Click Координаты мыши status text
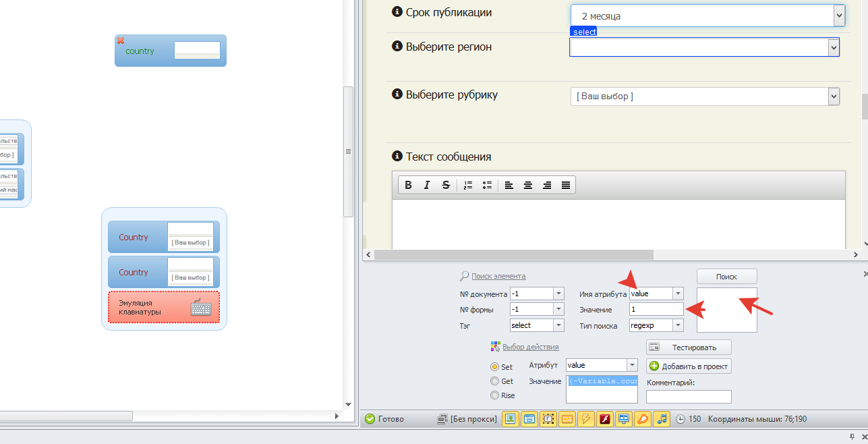 [x=757, y=419]
